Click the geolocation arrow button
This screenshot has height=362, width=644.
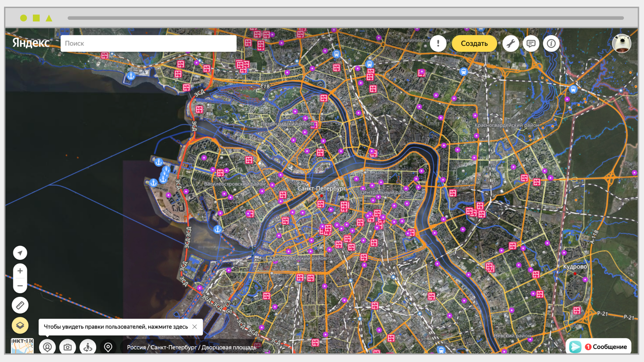coord(20,253)
